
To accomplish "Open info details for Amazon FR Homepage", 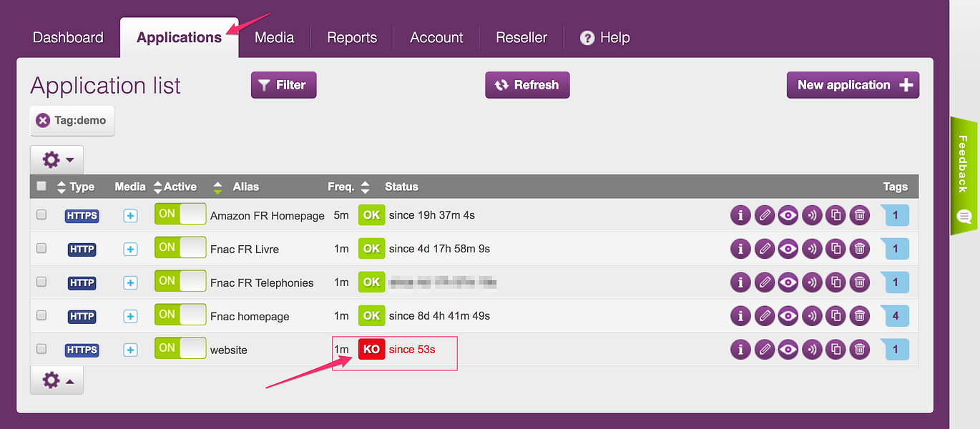I will 740,214.
